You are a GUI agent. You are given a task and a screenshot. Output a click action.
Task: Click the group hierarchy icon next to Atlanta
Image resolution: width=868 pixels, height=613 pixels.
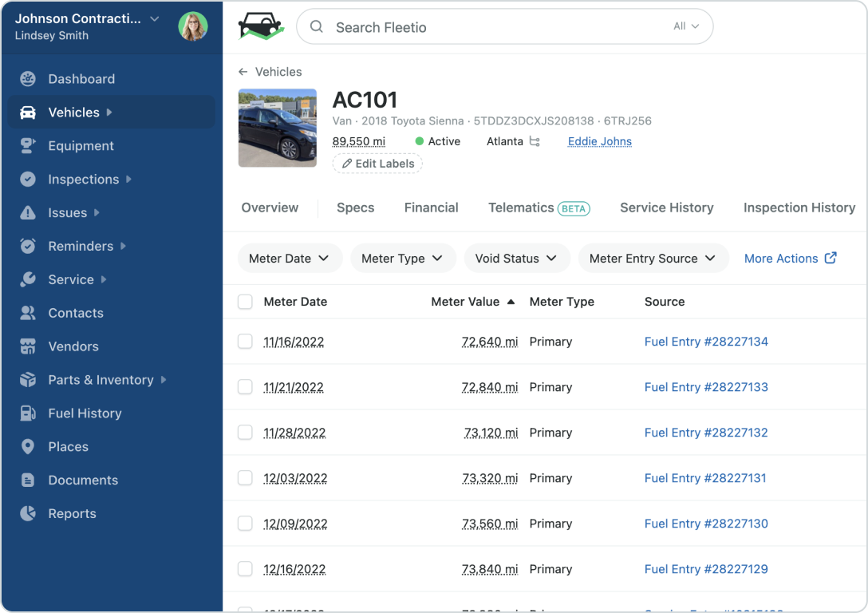click(x=535, y=141)
